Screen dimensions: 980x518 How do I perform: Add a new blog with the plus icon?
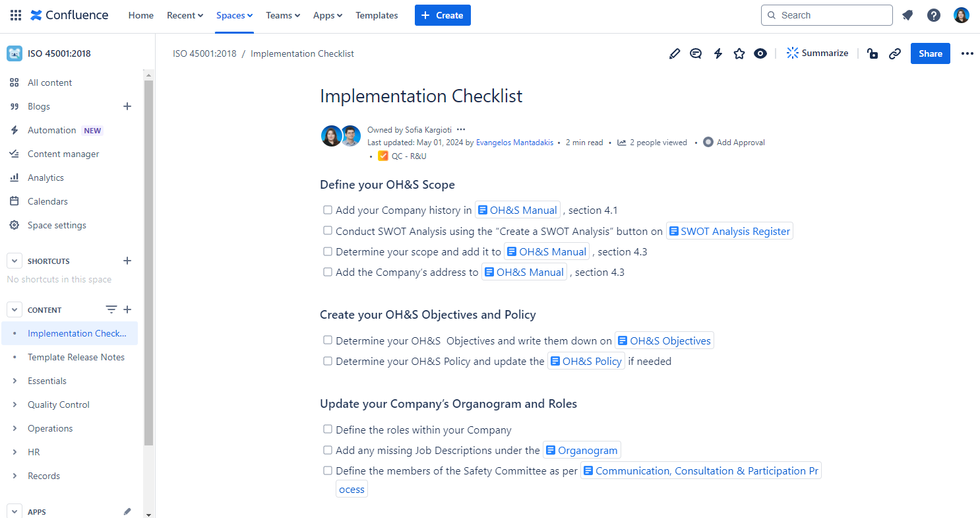tap(128, 106)
